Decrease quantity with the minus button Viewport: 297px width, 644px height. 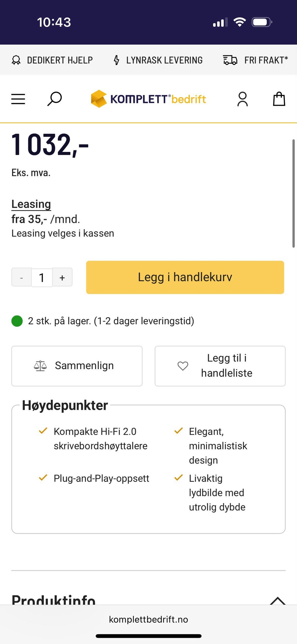click(x=21, y=277)
